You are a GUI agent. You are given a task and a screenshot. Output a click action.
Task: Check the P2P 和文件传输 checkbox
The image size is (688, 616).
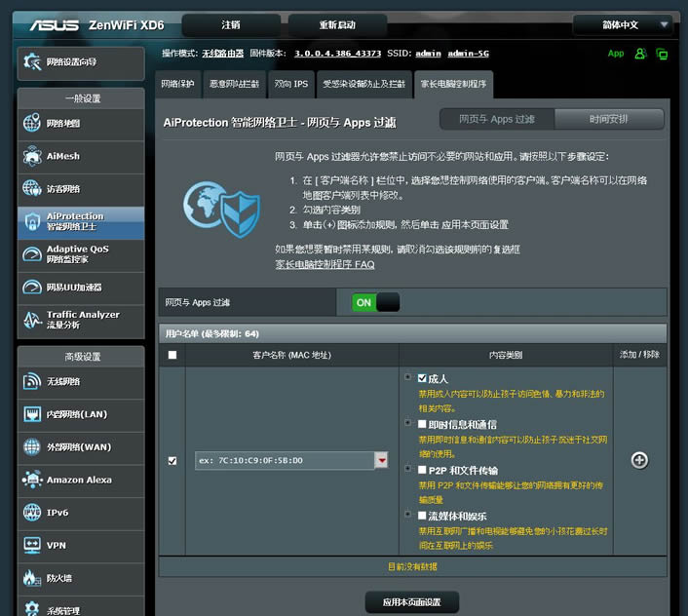click(422, 470)
